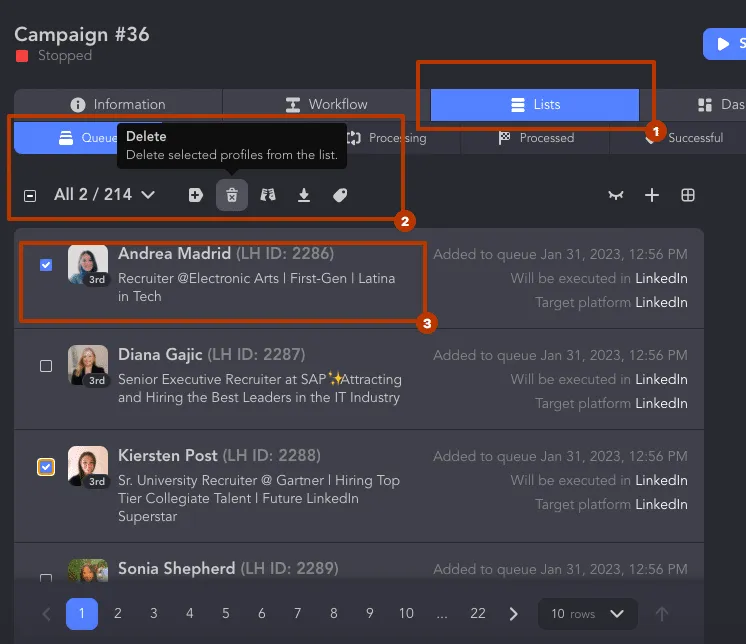Go to page 6
Image resolution: width=746 pixels, height=644 pixels.
tap(262, 614)
